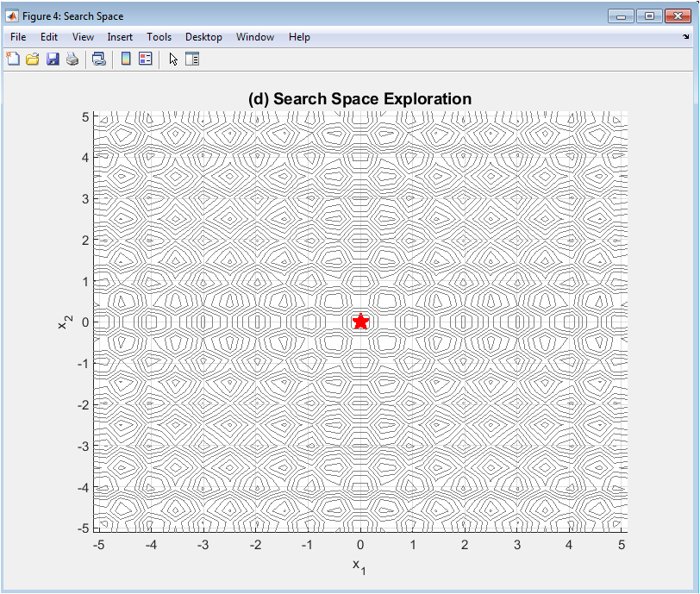The width and height of the screenshot is (700, 594).
Task: Insert a legend using toolbar icon
Action: (146, 59)
